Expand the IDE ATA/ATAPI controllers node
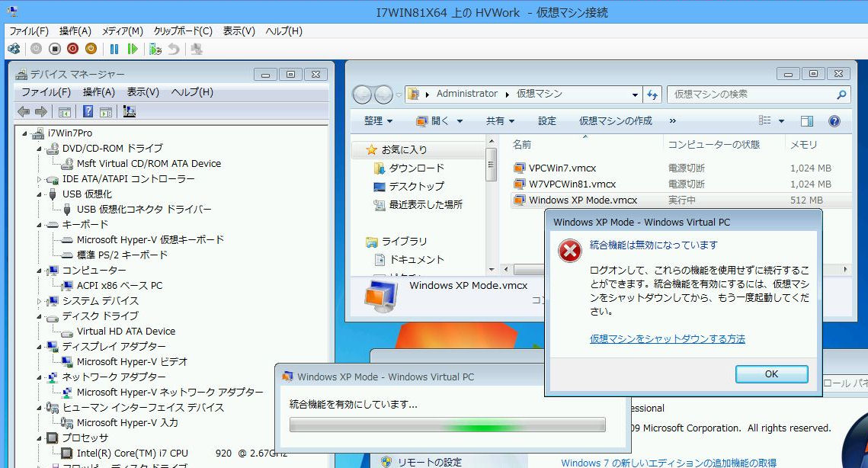 click(x=39, y=179)
